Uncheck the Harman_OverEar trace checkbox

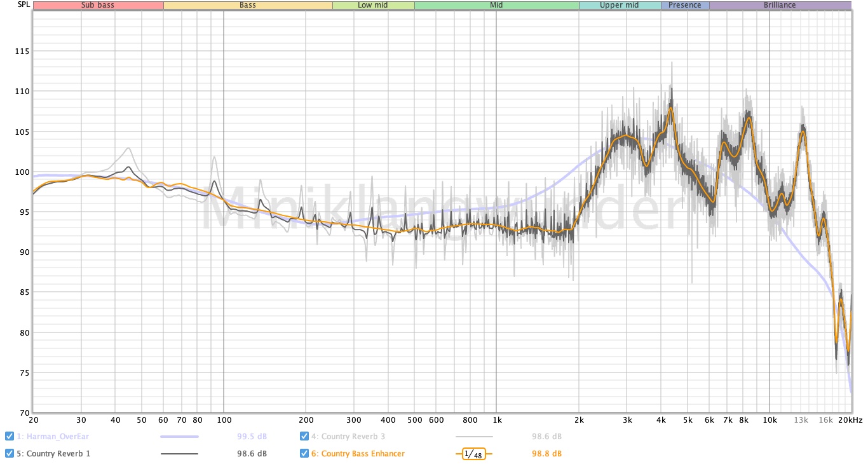[10, 436]
